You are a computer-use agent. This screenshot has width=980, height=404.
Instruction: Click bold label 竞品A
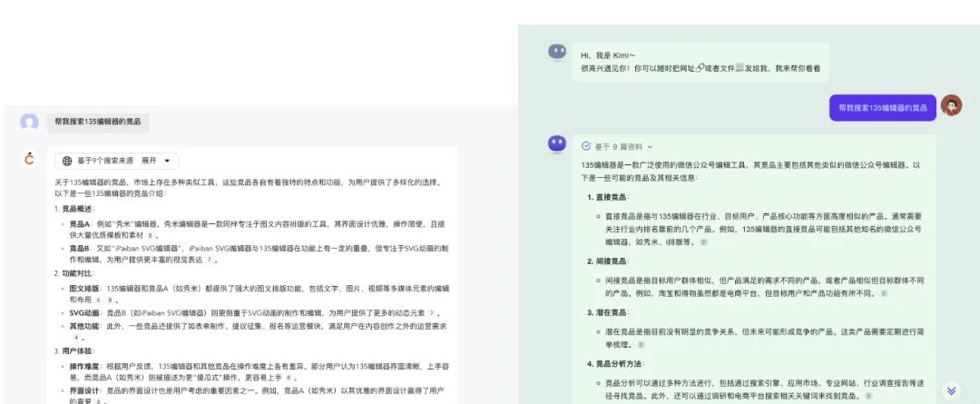coord(79,223)
